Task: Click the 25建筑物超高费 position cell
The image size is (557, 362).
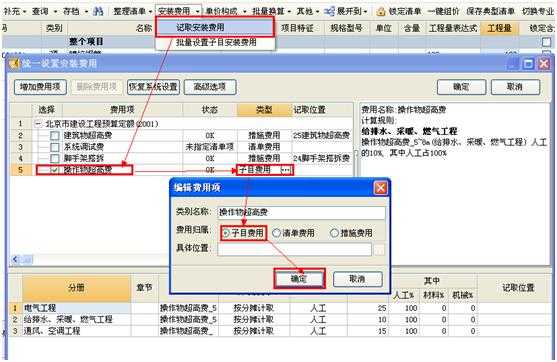Action: 322,136
